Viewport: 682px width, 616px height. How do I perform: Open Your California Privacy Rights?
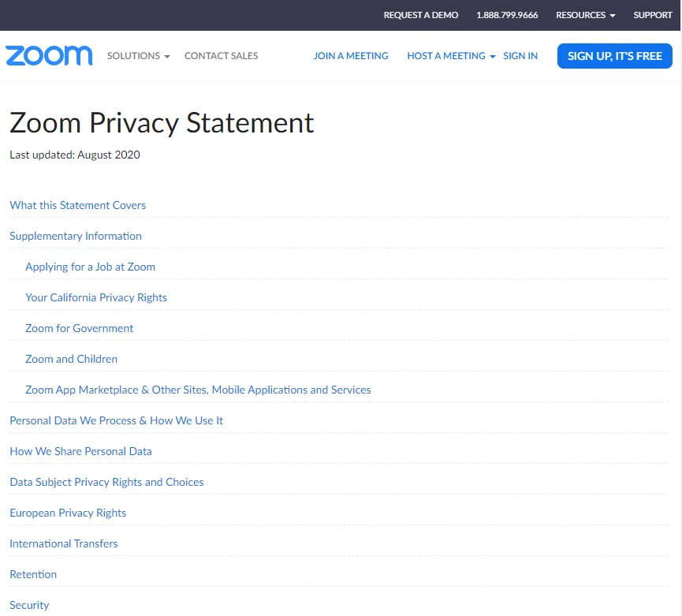tap(96, 297)
